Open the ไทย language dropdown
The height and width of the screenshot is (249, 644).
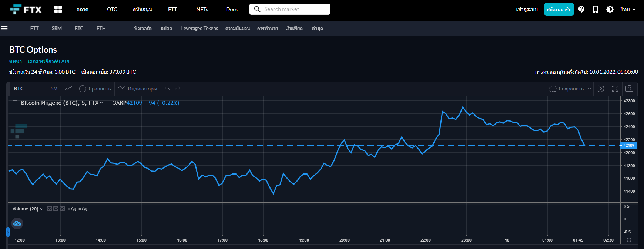pyautogui.click(x=628, y=9)
